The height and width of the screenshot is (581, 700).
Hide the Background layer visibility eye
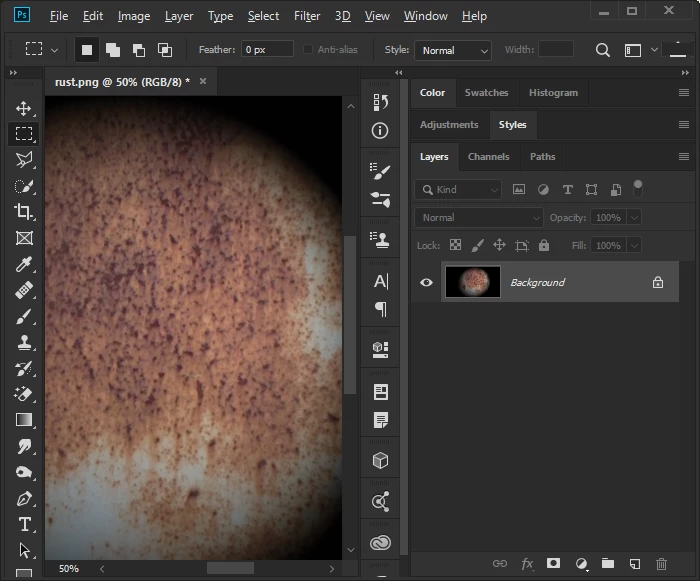coord(426,283)
